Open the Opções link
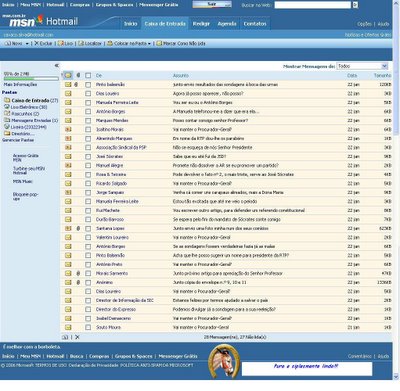 364,24
